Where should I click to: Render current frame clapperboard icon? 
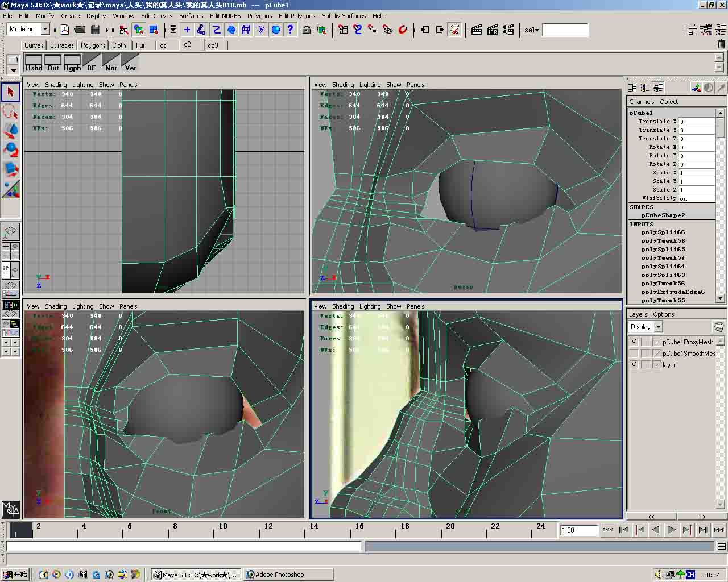point(477,30)
